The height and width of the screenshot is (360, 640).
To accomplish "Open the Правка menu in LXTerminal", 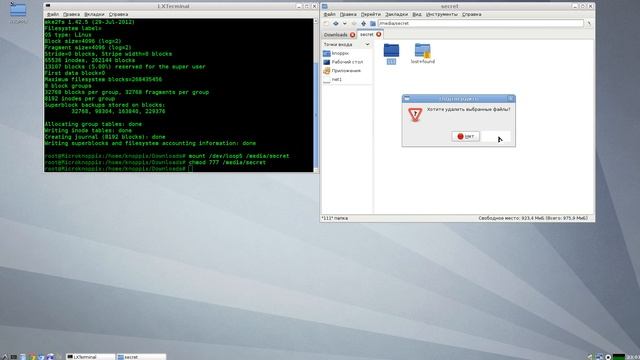I will click(71, 14).
